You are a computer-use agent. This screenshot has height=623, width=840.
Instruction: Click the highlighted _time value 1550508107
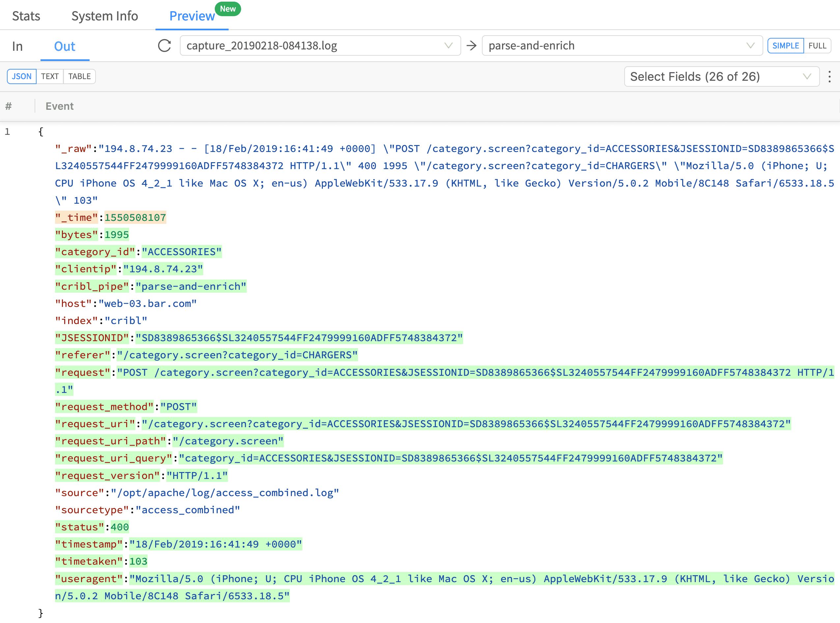click(x=135, y=218)
